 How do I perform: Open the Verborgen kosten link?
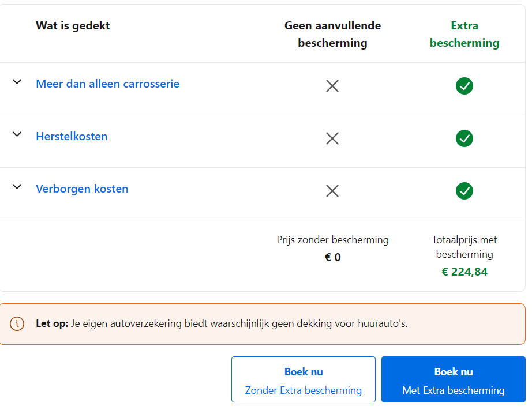pyautogui.click(x=82, y=189)
